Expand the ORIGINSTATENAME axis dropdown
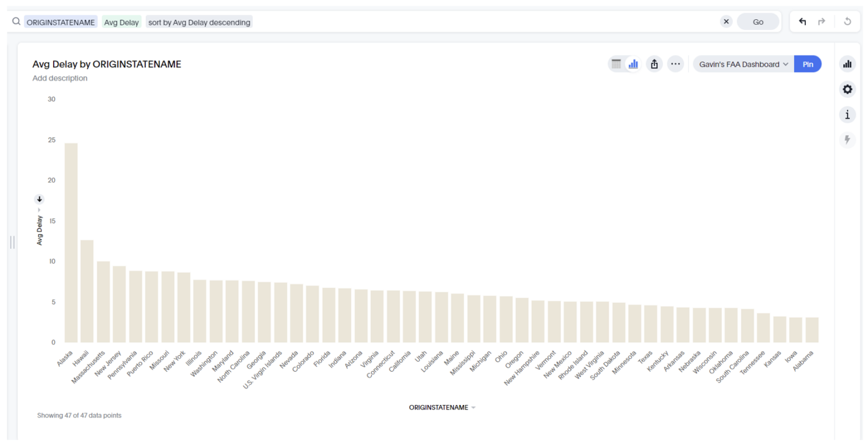The width and height of the screenshot is (868, 444). point(474,408)
